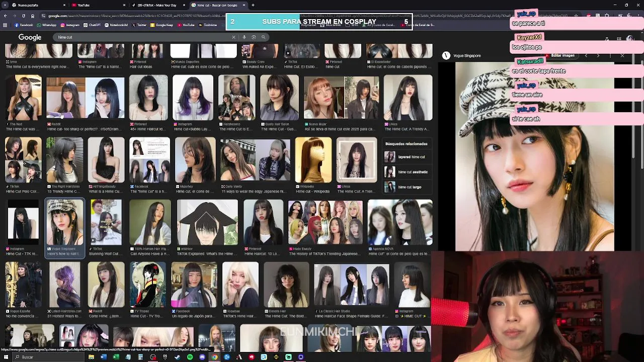Launch Excel from taskbar
644x362 pixels.
click(116, 357)
